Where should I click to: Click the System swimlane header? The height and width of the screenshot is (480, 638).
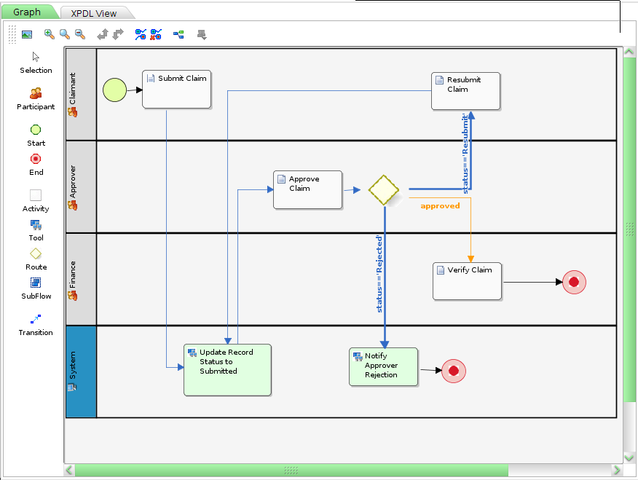coord(81,372)
